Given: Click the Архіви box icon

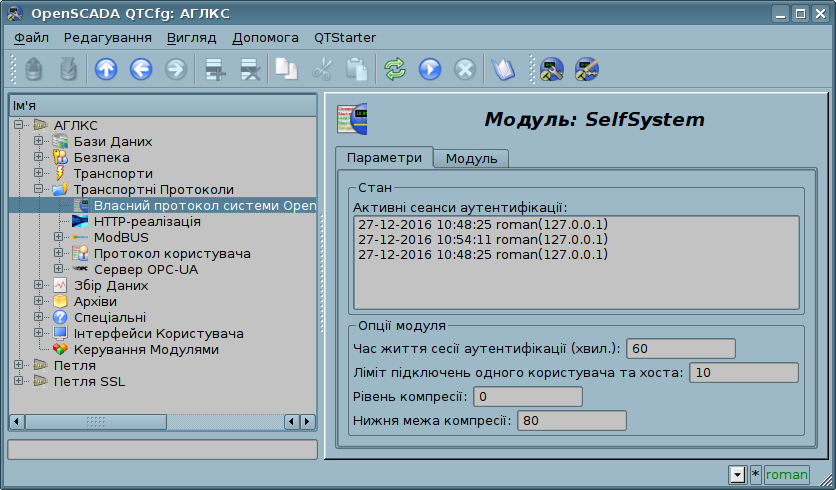Looking at the screenshot, I should pos(60,301).
